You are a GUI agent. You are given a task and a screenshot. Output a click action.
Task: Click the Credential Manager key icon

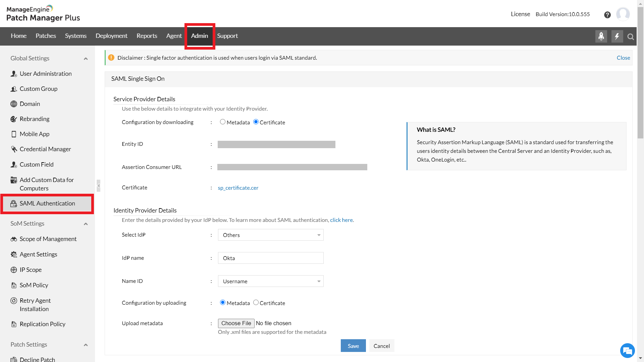click(x=14, y=149)
